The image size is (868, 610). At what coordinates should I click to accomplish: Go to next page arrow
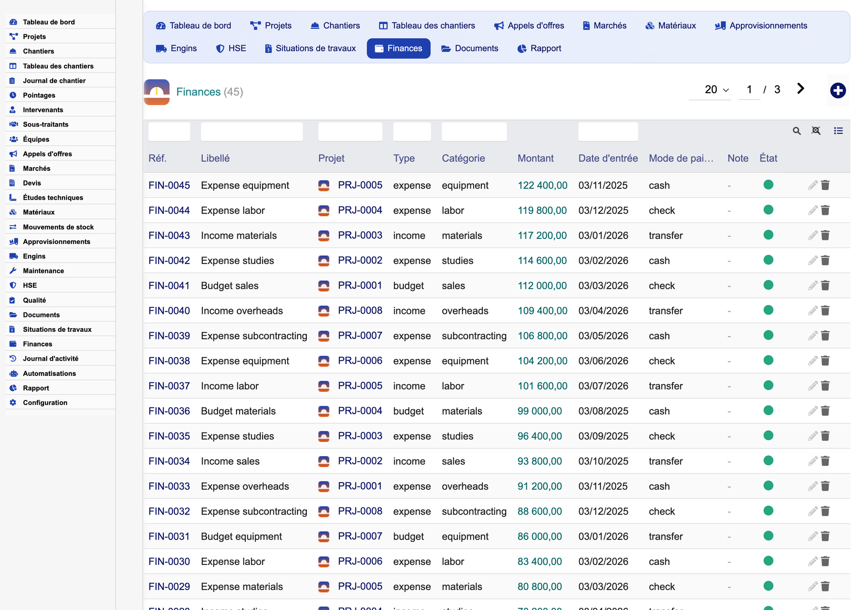[x=801, y=89]
